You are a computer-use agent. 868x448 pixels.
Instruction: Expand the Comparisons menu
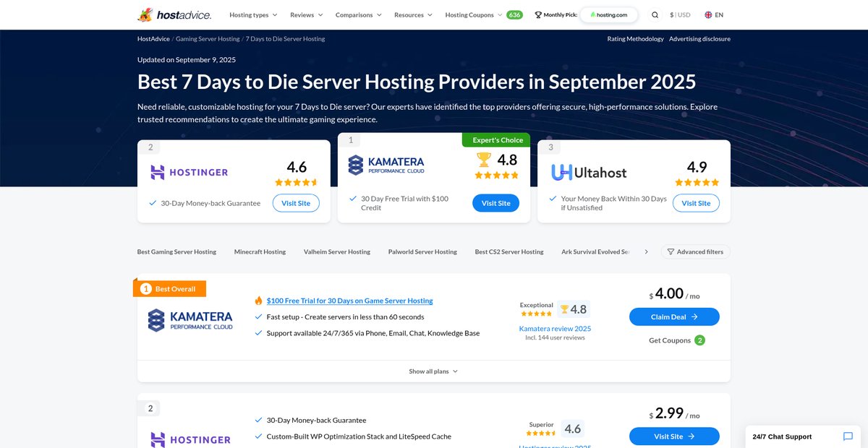click(359, 14)
